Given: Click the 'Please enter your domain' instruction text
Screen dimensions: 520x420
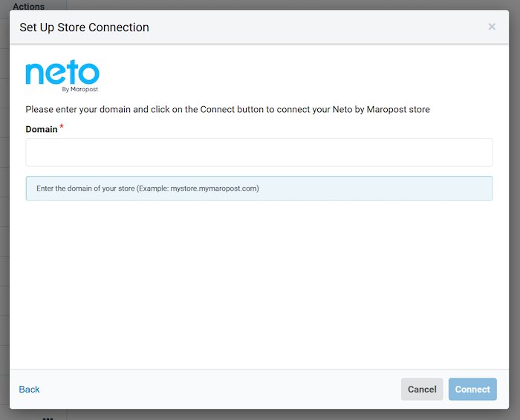Looking at the screenshot, I should coord(227,109).
